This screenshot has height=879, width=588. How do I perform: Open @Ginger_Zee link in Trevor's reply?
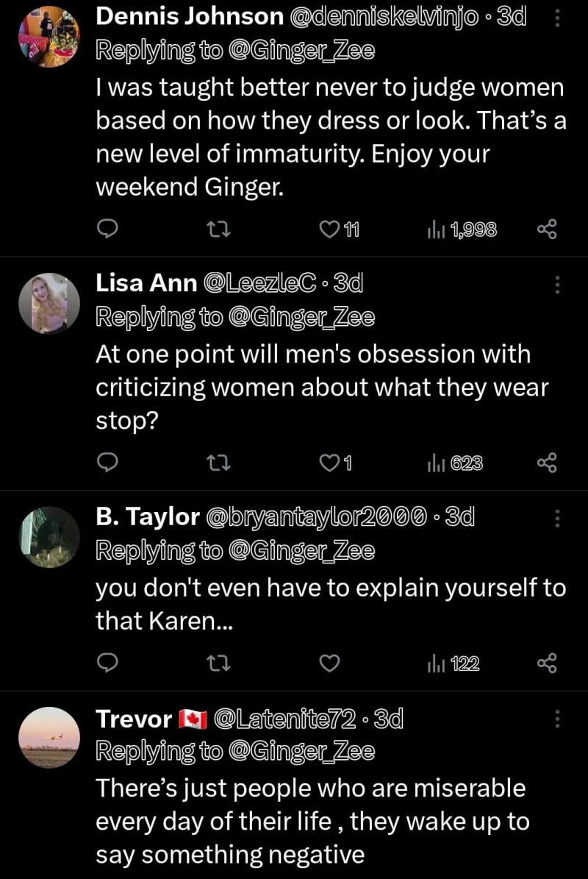tap(302, 750)
